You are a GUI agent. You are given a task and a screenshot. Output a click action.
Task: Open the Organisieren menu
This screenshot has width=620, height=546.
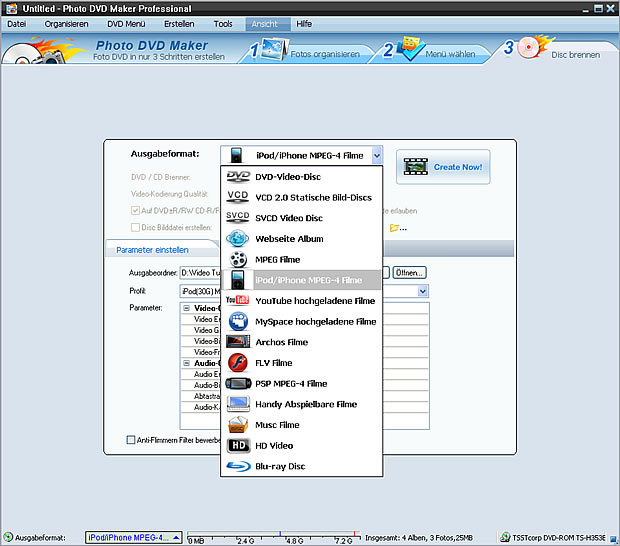click(x=66, y=24)
